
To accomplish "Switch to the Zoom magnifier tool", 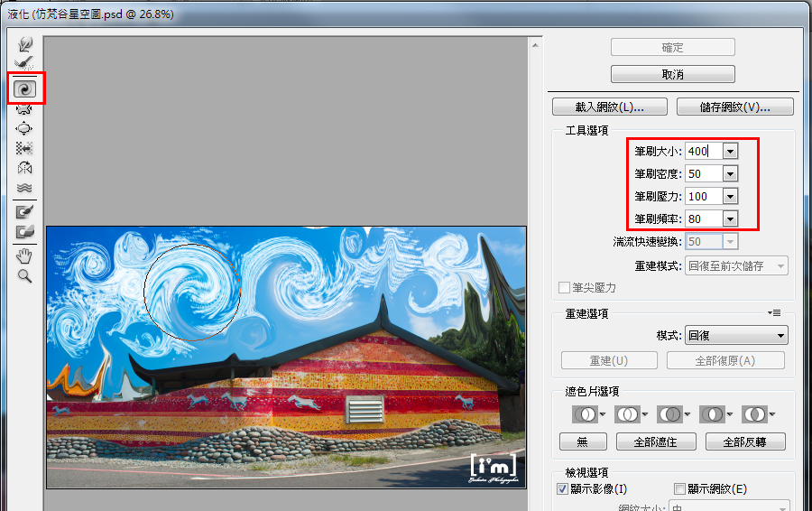I will pos(24,275).
